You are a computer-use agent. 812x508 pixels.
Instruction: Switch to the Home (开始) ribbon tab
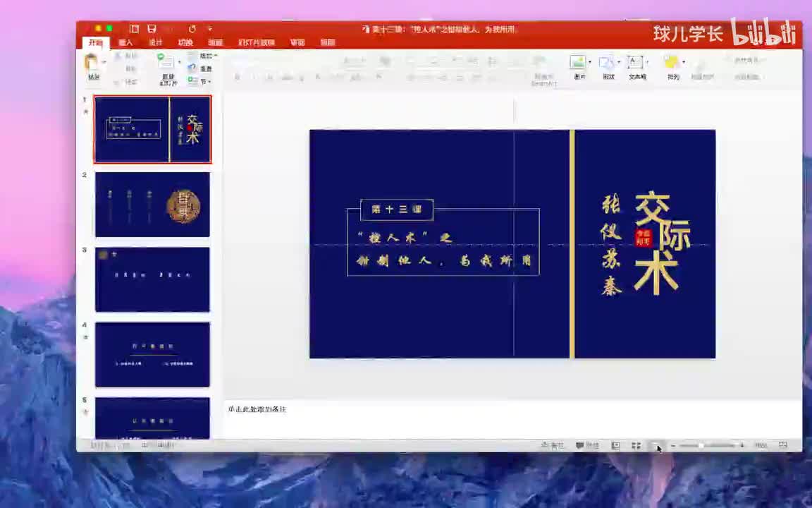[x=96, y=42]
